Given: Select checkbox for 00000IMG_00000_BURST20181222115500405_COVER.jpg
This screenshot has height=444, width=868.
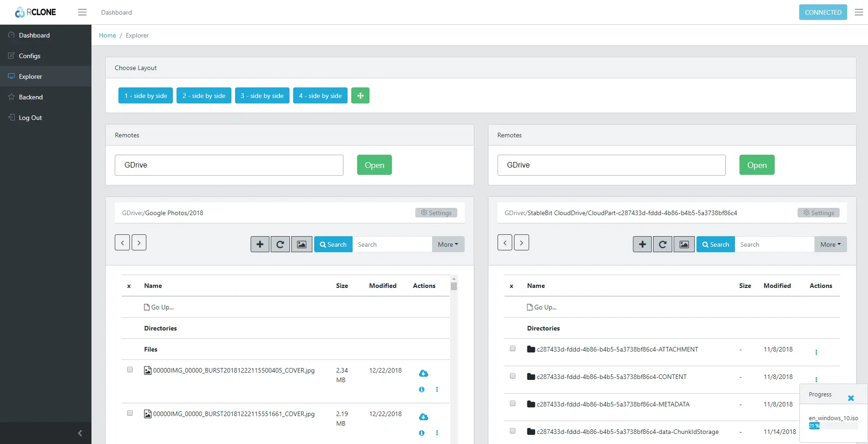Looking at the screenshot, I should click(130, 369).
